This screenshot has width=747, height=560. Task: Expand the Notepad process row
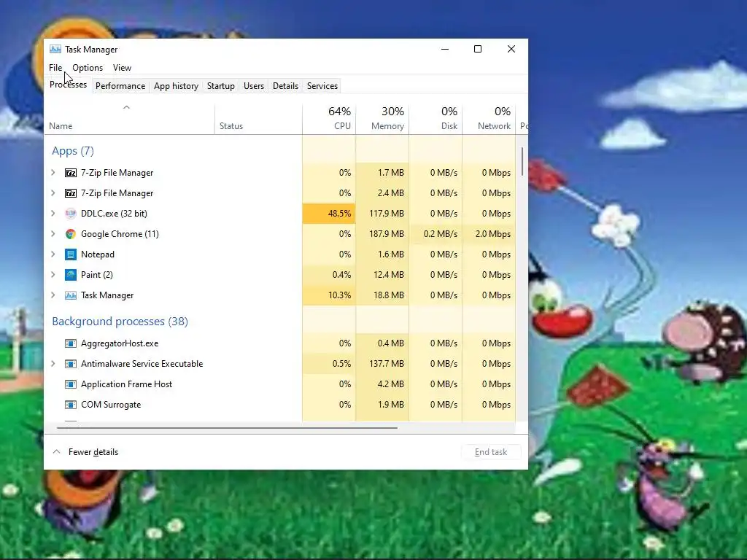(x=53, y=254)
